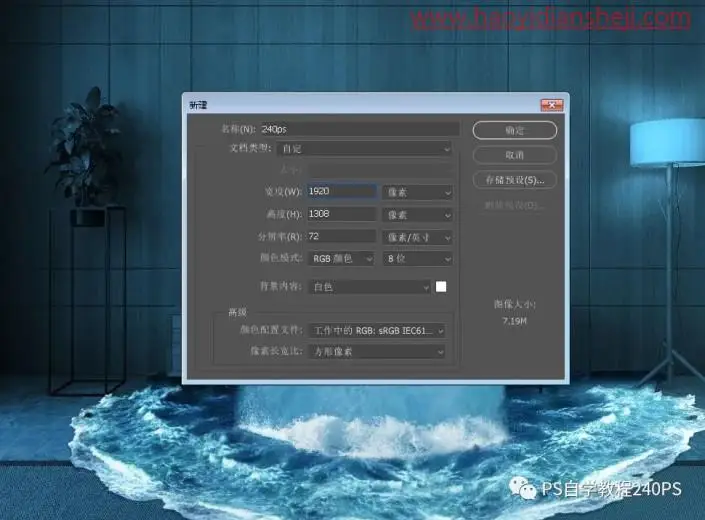Image resolution: width=705 pixels, height=520 pixels.
Task: Open the bit depth dropdown 8 位
Action: point(417,259)
